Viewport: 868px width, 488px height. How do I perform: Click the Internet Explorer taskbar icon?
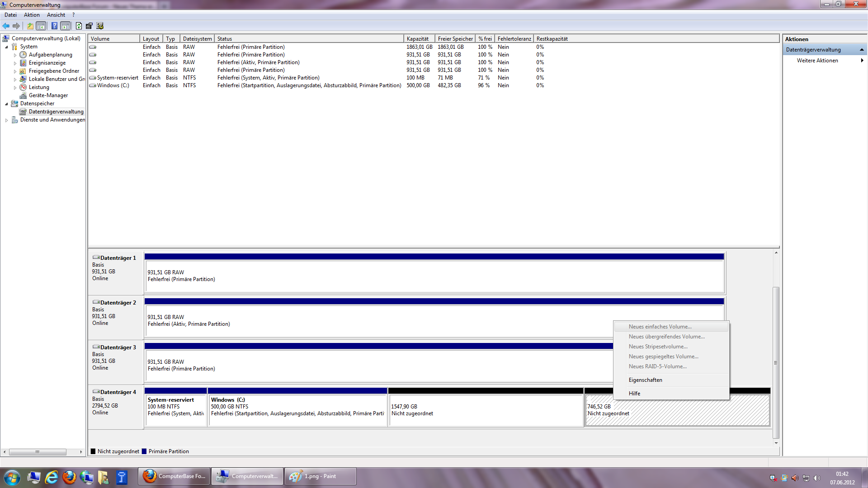(52, 477)
